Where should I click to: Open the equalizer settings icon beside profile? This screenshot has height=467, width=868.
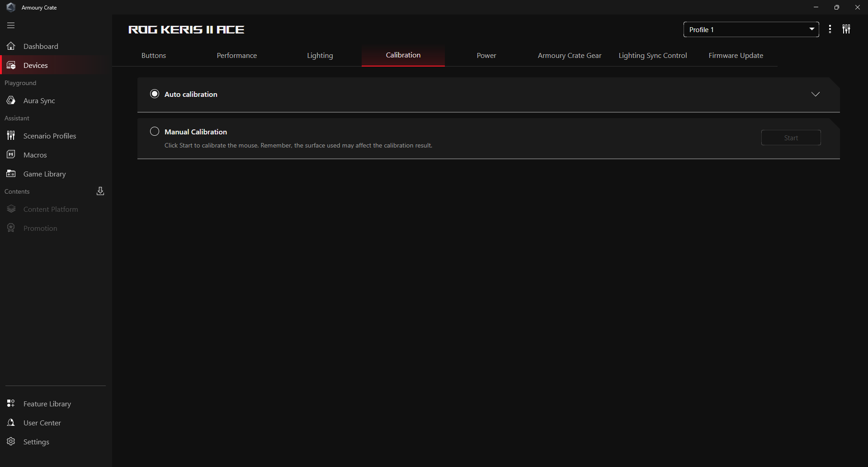pyautogui.click(x=846, y=29)
